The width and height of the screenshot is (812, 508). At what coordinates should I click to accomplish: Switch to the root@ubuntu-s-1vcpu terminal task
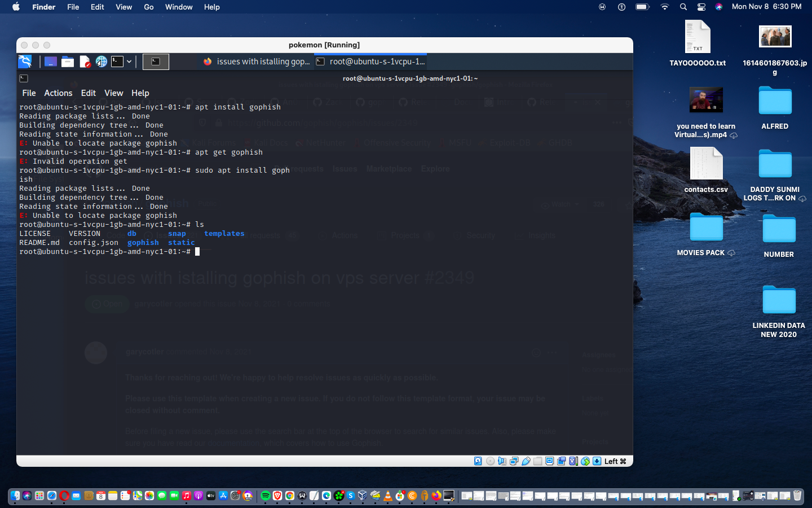tap(370, 62)
